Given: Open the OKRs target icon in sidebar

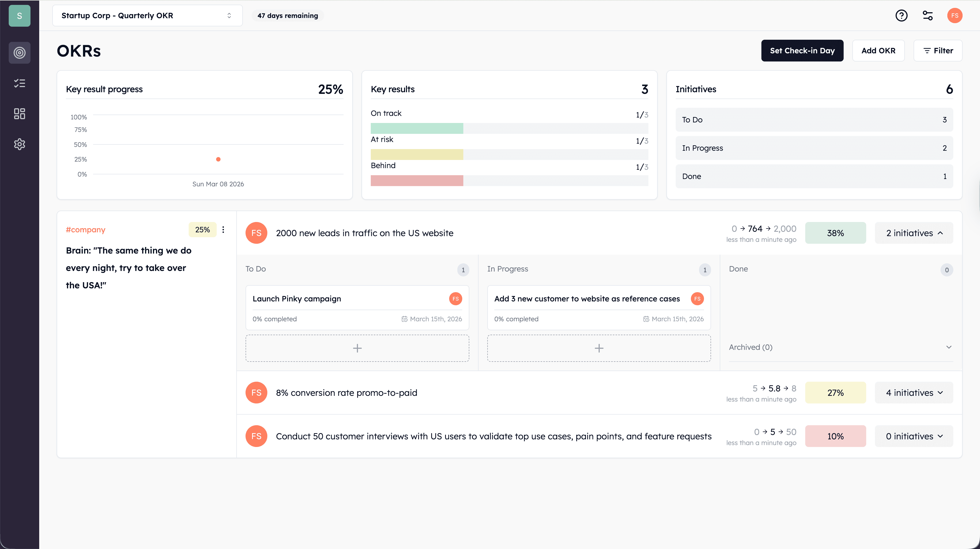Looking at the screenshot, I should click(x=19, y=53).
